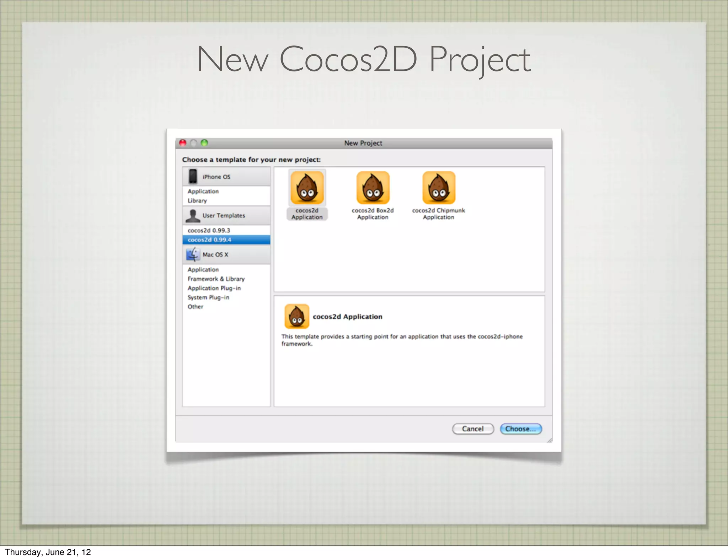The height and width of the screenshot is (560, 728).
Task: Click the 'cocos2d Application' description title
Action: point(348,317)
